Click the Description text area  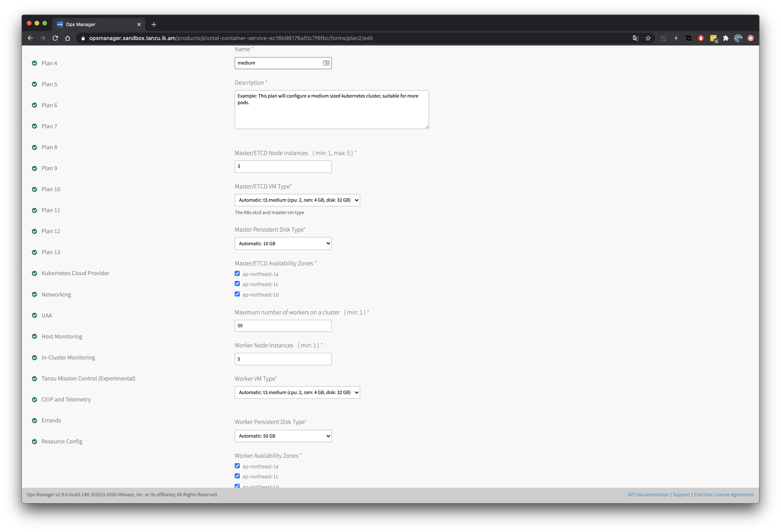(x=331, y=110)
